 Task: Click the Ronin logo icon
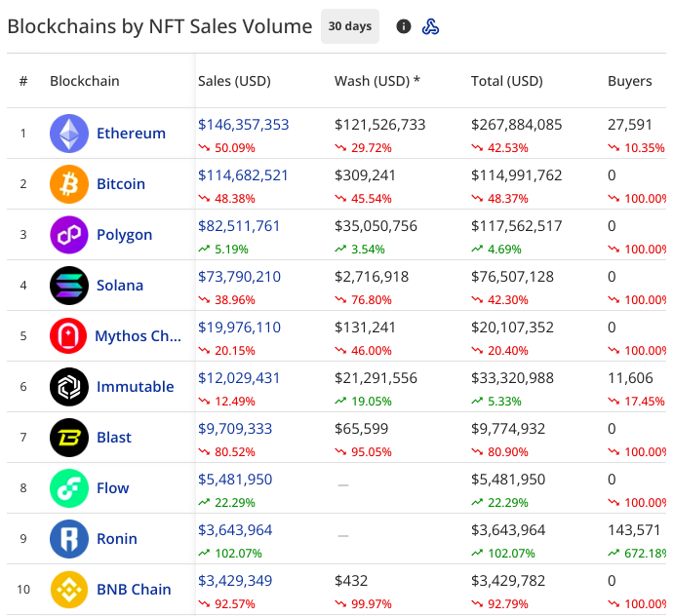(69, 539)
